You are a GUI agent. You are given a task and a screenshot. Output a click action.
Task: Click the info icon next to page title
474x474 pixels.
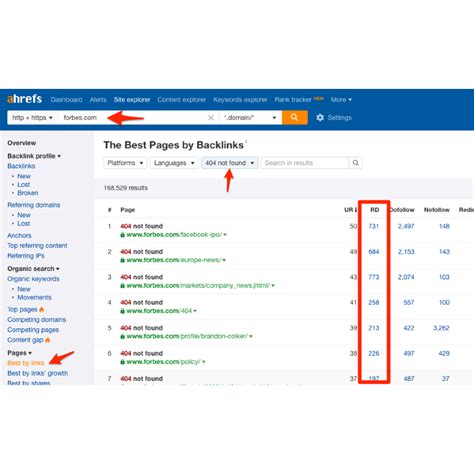pyautogui.click(x=246, y=141)
